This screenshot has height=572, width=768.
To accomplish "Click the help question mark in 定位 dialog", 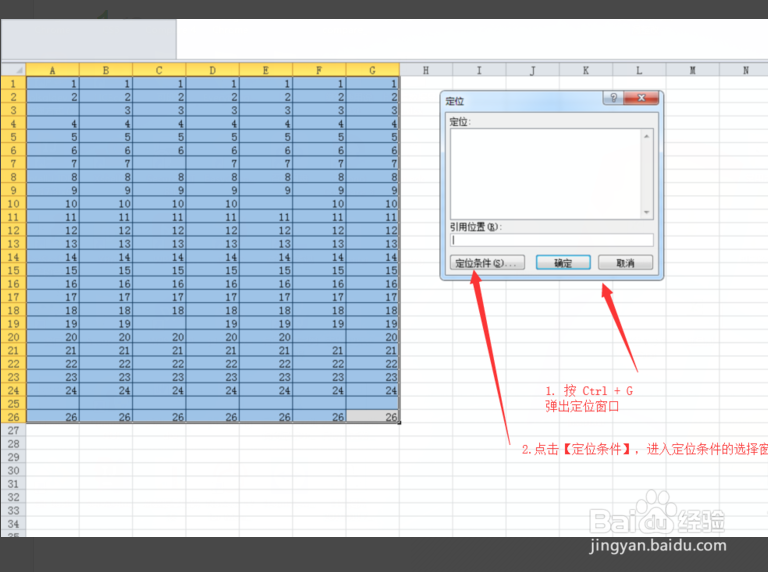I will click(613, 98).
